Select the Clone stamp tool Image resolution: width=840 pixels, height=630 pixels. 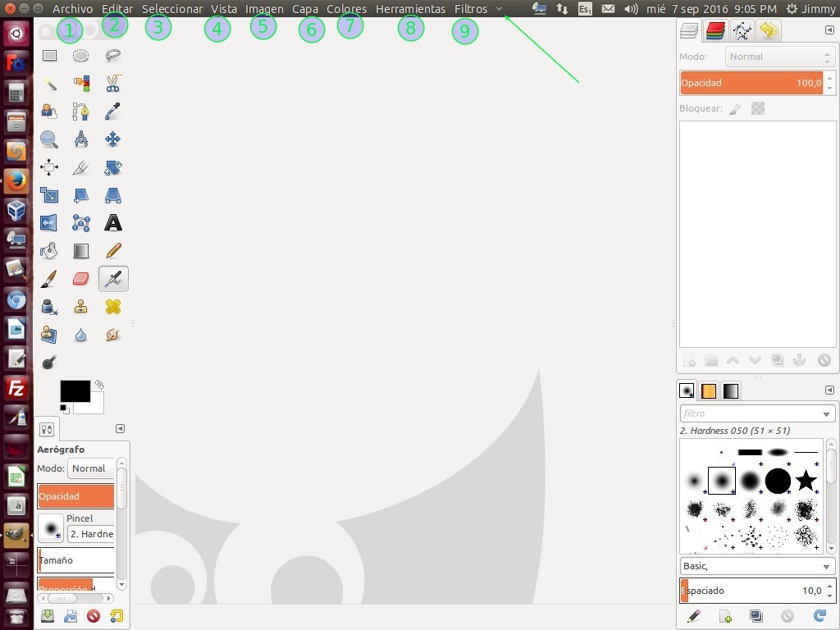click(x=80, y=306)
